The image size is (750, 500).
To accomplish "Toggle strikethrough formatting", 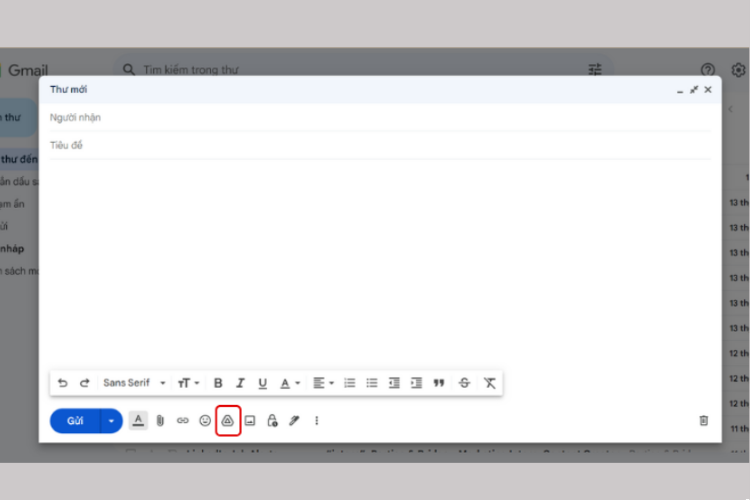I will [464, 383].
